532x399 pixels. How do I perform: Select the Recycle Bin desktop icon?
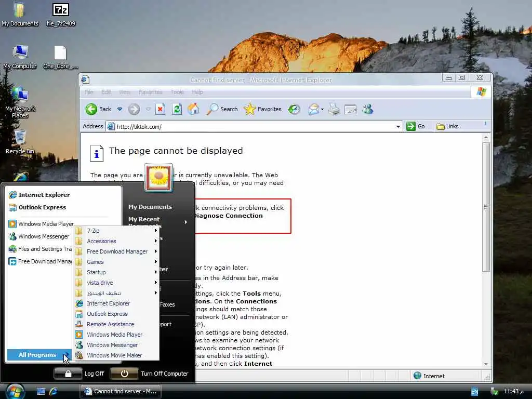(20, 142)
